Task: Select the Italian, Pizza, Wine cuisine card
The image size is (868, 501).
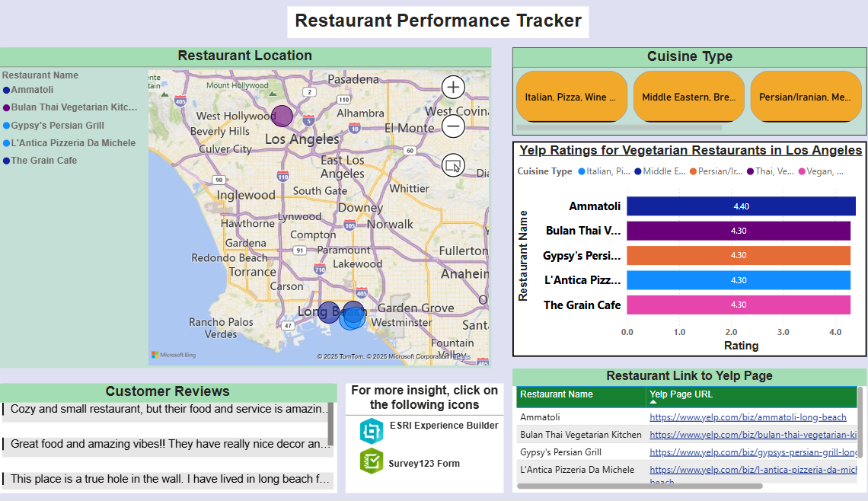Action: coord(572,97)
